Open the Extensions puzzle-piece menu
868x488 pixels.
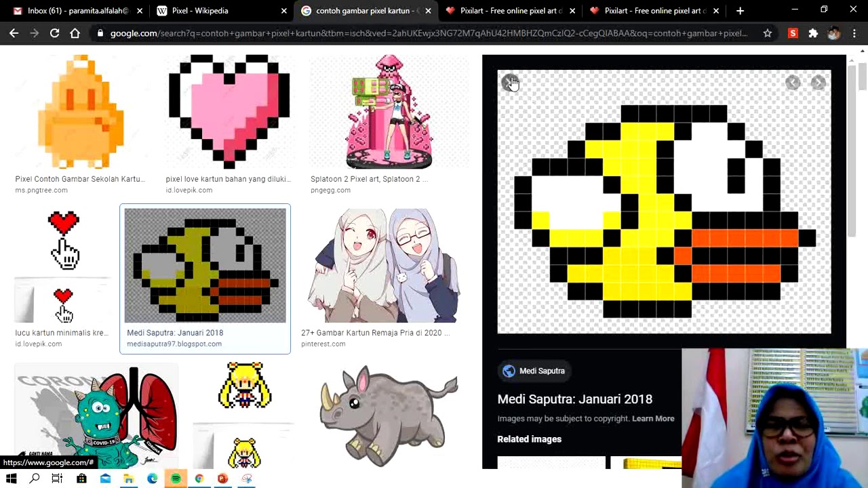click(x=813, y=33)
